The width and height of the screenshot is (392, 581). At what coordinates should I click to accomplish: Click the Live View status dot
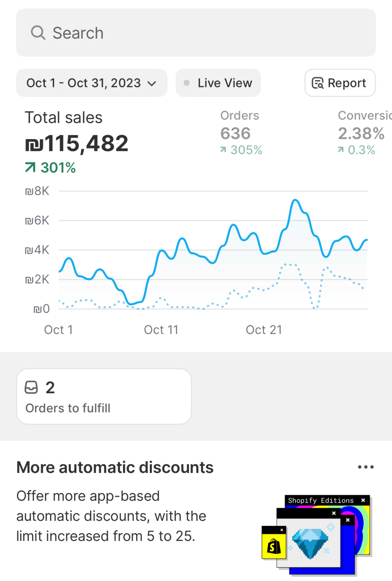point(187,83)
